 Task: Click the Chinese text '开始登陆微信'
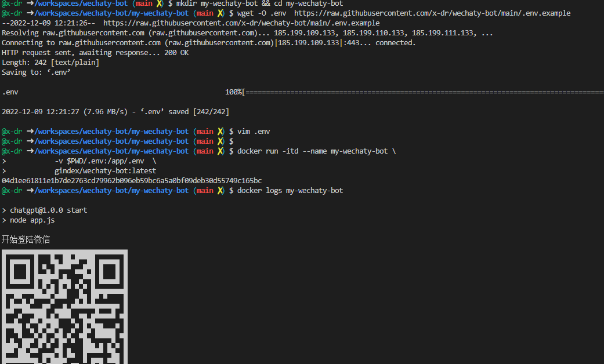coord(26,239)
